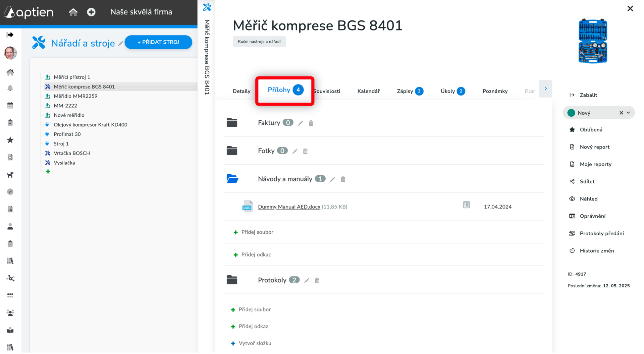
Task: Click the blue toolbox product thumbnail
Action: point(593,41)
